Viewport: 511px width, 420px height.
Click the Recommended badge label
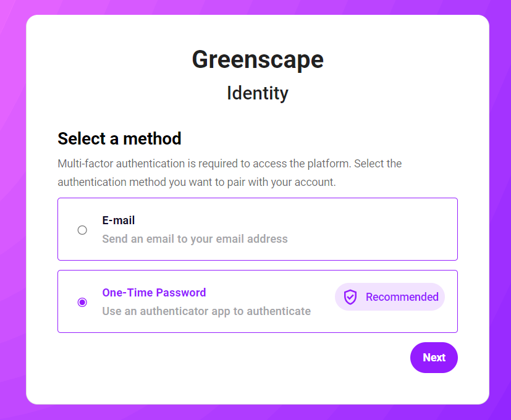402,297
